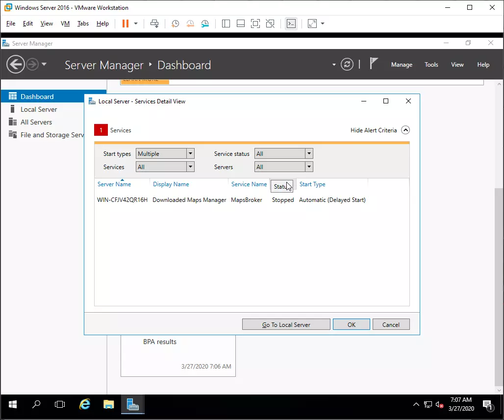This screenshot has height=420, width=504.
Task: Open the Service status dropdown
Action: coord(283,153)
